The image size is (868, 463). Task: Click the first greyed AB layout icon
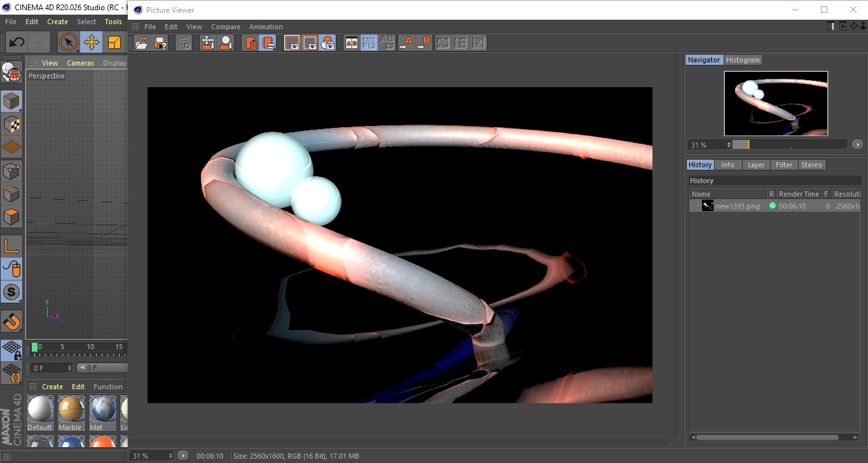443,43
